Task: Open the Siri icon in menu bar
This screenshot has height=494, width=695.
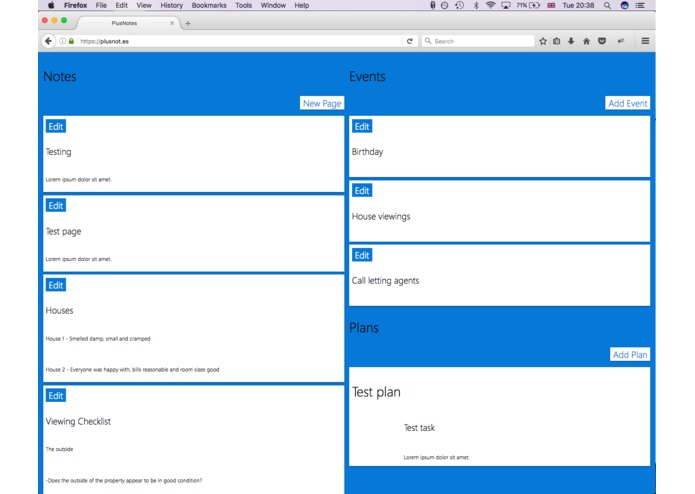Action: point(625,5)
